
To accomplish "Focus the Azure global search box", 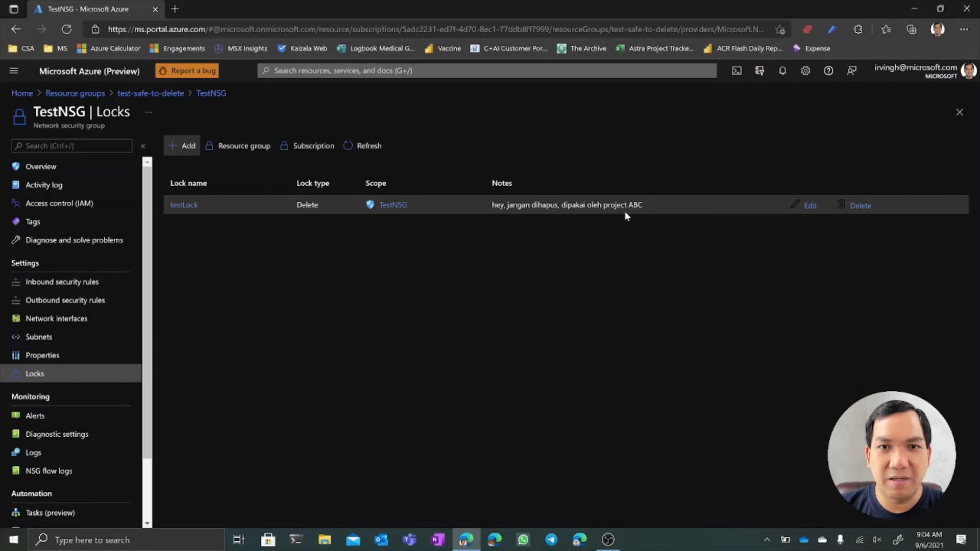I will [487, 70].
